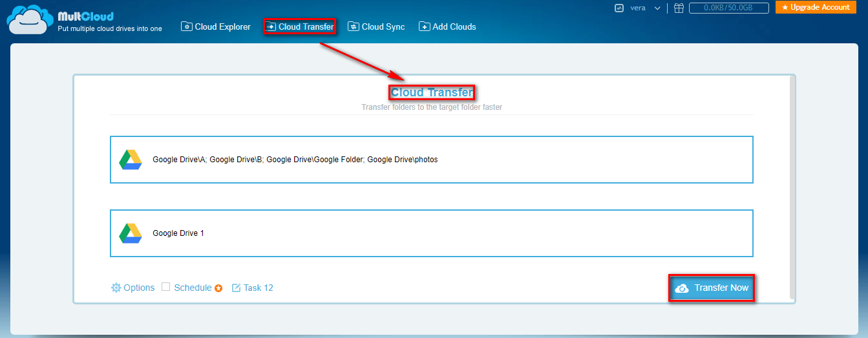The width and height of the screenshot is (868, 338).
Task: Click the MultCloud brand name text
Action: [x=85, y=16]
